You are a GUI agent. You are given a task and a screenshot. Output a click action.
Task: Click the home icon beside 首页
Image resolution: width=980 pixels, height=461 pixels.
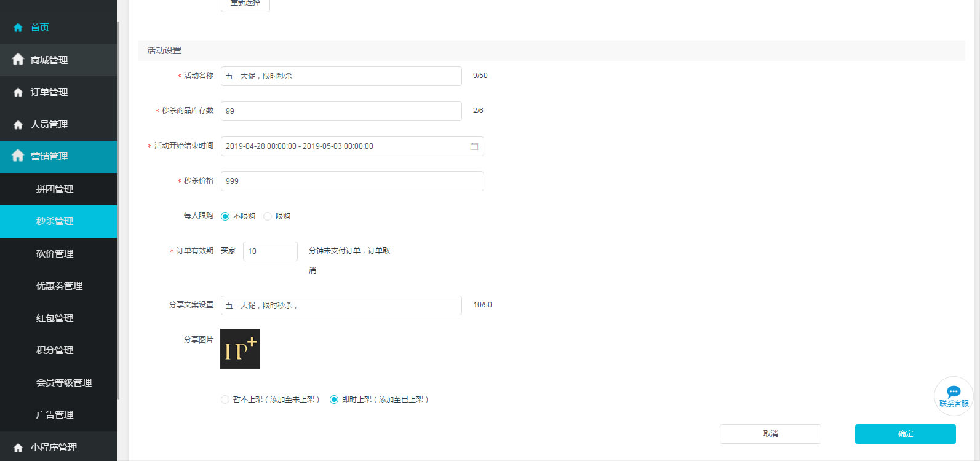18,28
